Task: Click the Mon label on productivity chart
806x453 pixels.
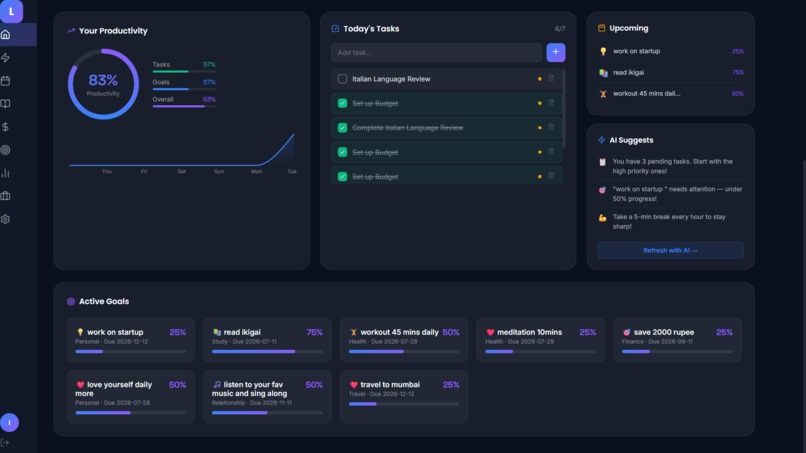Action: 256,171
